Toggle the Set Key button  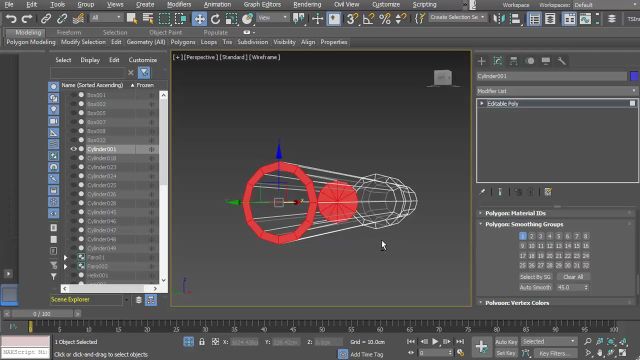click(506, 353)
